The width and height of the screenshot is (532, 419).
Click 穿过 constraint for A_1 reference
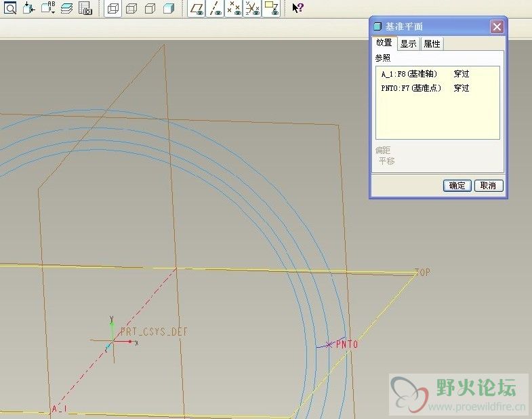point(462,74)
